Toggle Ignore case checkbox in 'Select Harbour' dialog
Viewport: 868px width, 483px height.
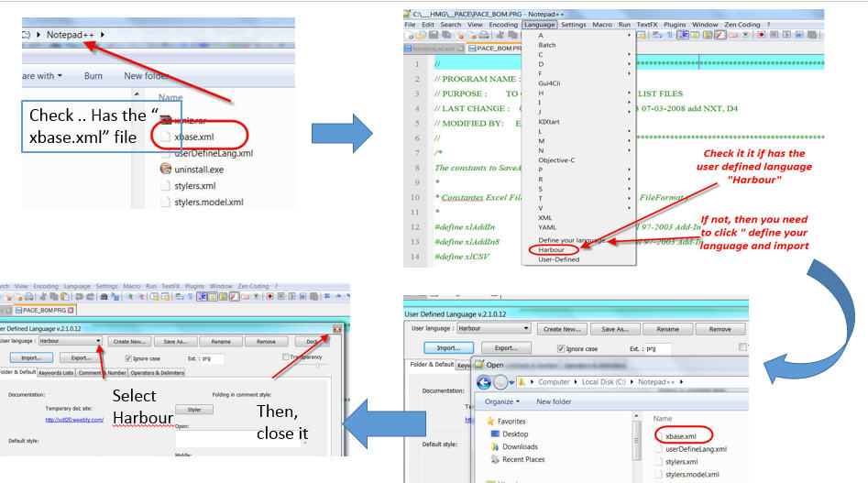click(128, 358)
